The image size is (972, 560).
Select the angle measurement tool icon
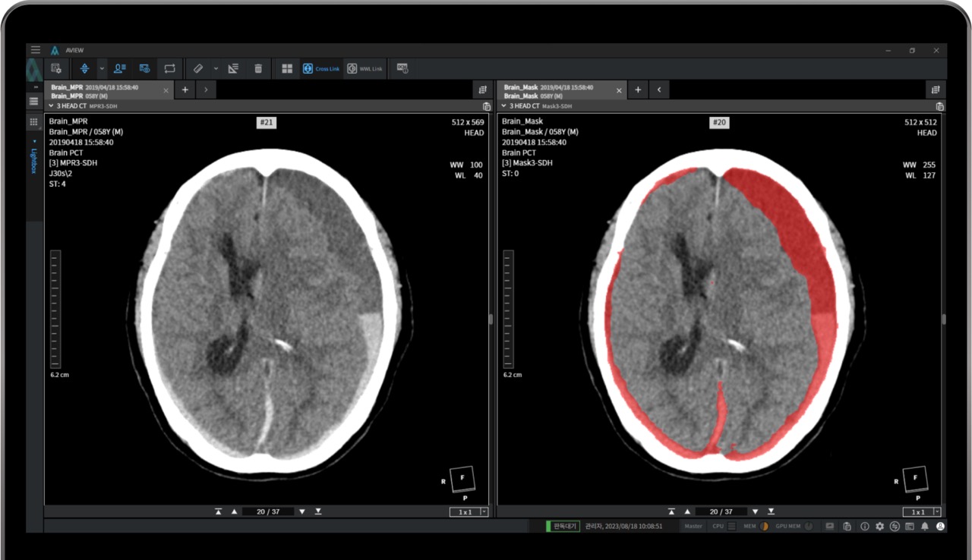tap(233, 68)
